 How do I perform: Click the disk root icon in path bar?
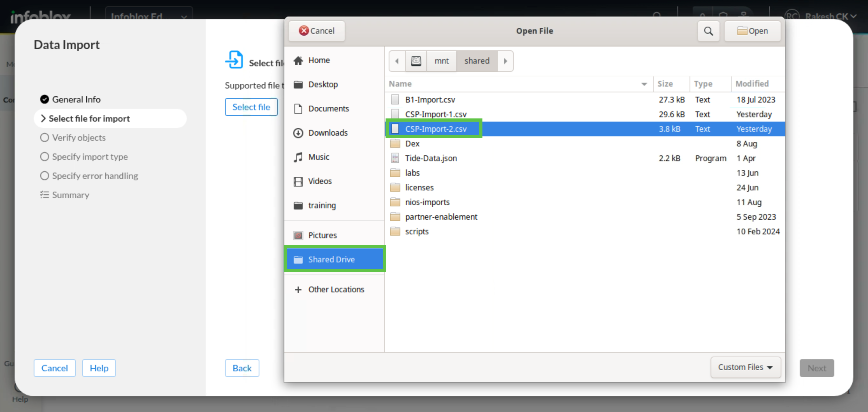[416, 61]
